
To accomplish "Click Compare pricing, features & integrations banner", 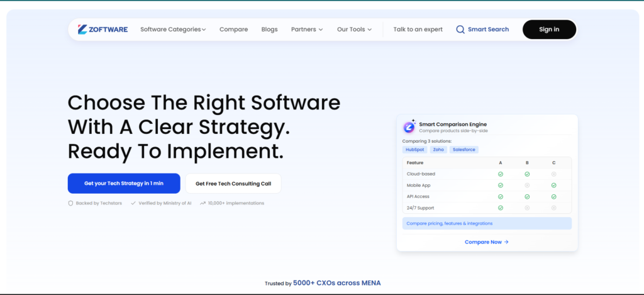I will [487, 223].
